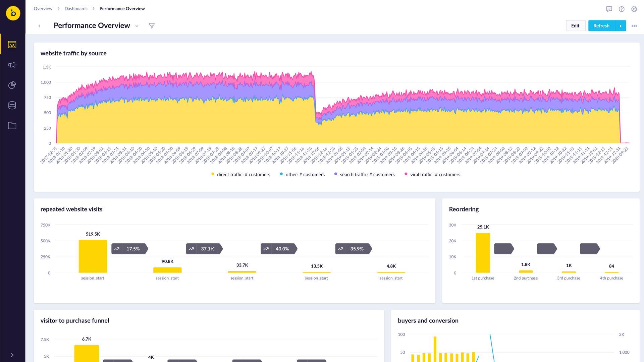Click the megaphone/campaigns icon in sidebar
644x362 pixels.
(x=12, y=65)
